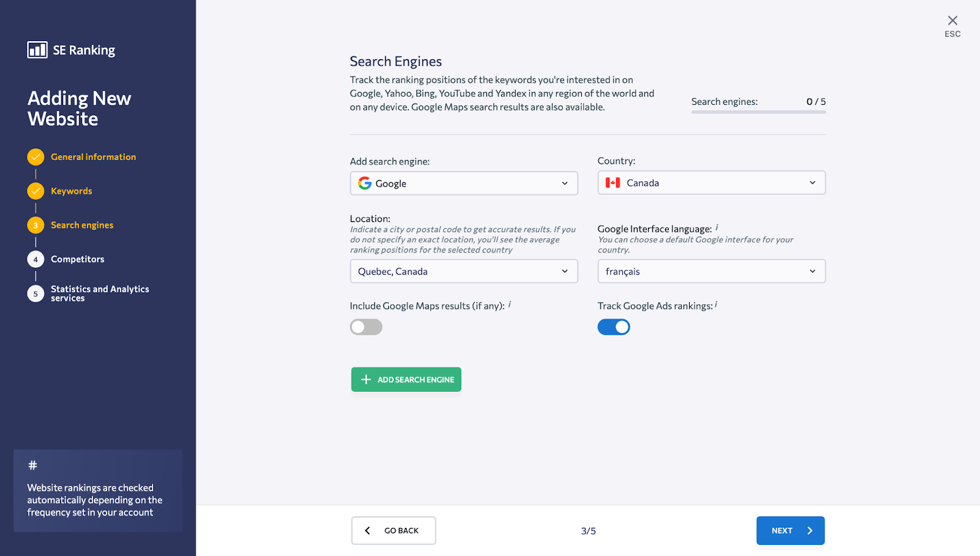980x556 pixels.
Task: Click the General information checkmark step icon
Action: [x=36, y=157]
